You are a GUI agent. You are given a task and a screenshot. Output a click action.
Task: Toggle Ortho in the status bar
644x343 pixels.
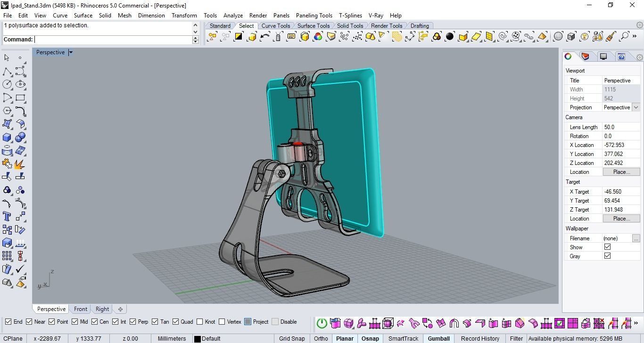[x=321, y=338]
